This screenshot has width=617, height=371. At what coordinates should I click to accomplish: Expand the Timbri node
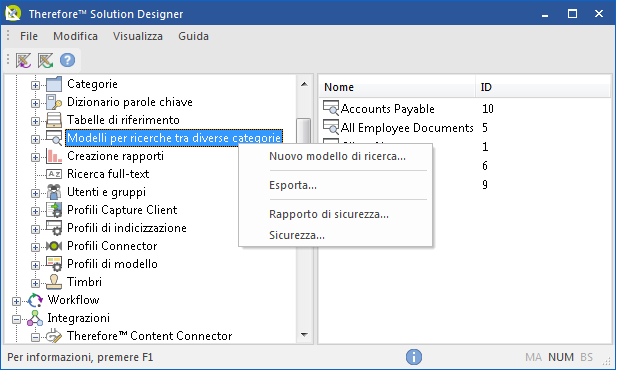pos(35,283)
